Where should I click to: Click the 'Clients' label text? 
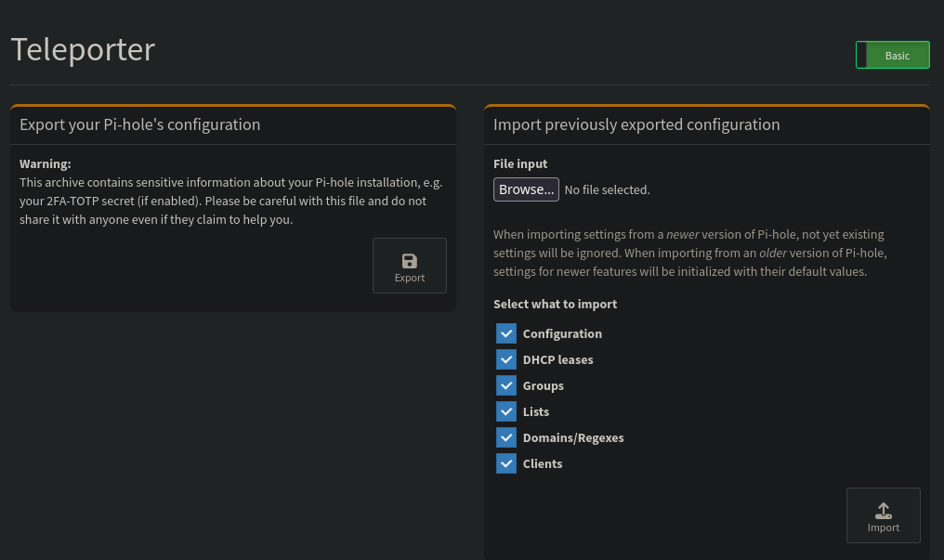coord(543,463)
